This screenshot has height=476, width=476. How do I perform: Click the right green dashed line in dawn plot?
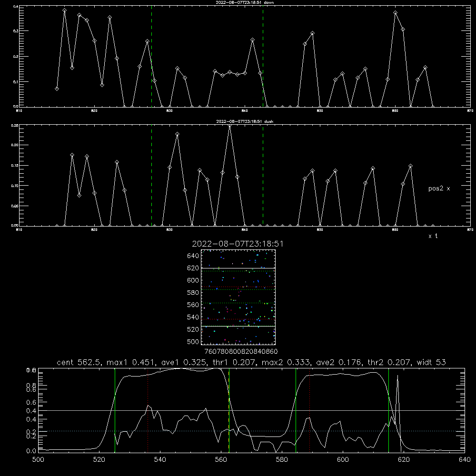(263, 56)
